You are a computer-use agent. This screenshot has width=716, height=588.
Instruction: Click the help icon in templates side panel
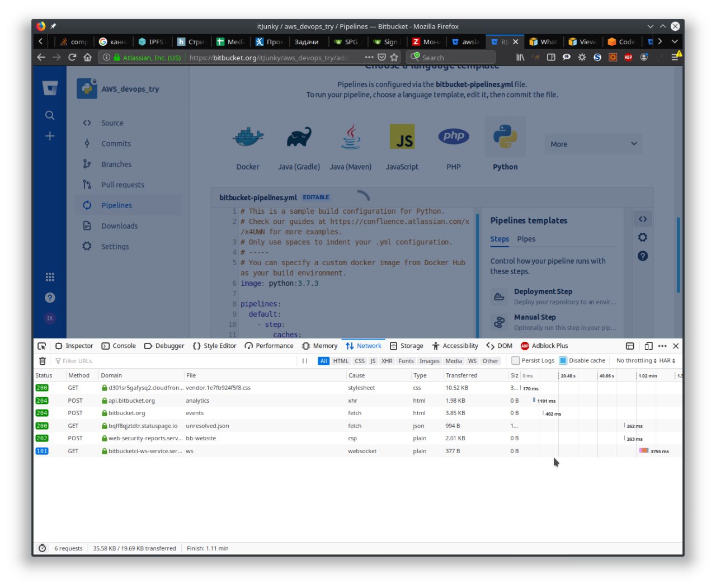point(643,256)
